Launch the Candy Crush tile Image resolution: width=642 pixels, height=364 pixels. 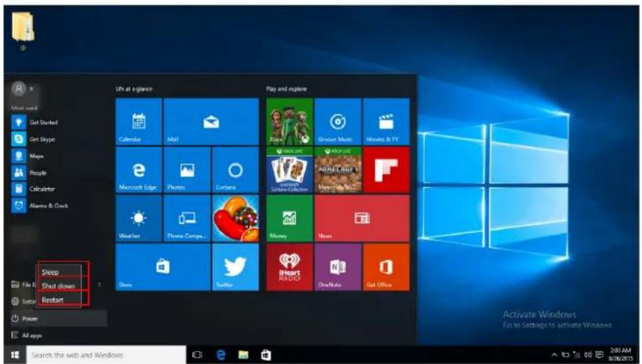pos(235,218)
